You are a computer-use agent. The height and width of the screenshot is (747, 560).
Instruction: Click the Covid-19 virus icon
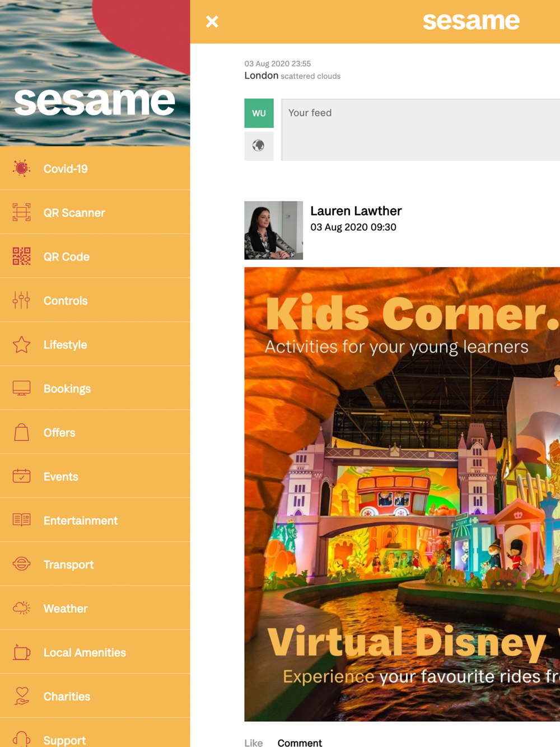21,168
